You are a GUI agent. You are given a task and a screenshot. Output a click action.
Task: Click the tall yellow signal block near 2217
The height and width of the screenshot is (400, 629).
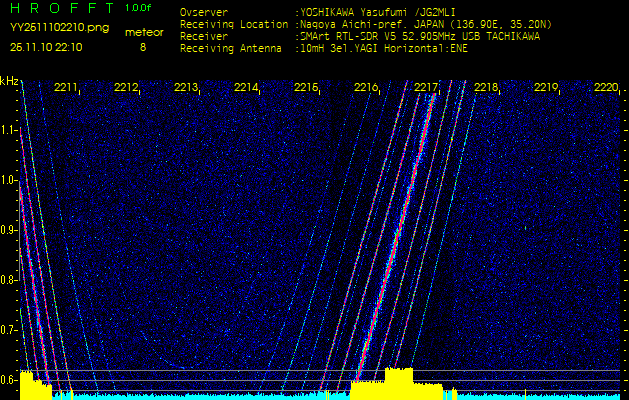[x=398, y=381]
